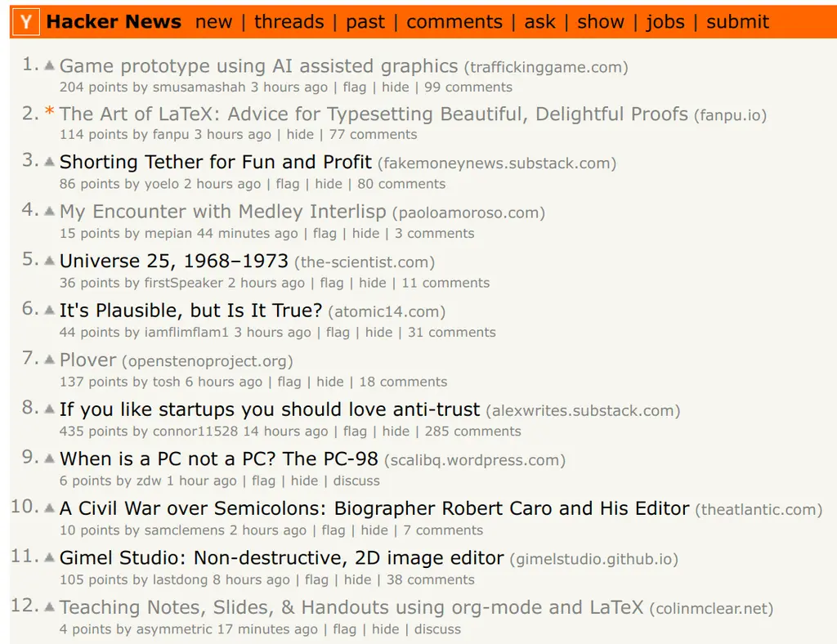The height and width of the screenshot is (644, 837).
Task: Select the show tab
Action: point(600,22)
